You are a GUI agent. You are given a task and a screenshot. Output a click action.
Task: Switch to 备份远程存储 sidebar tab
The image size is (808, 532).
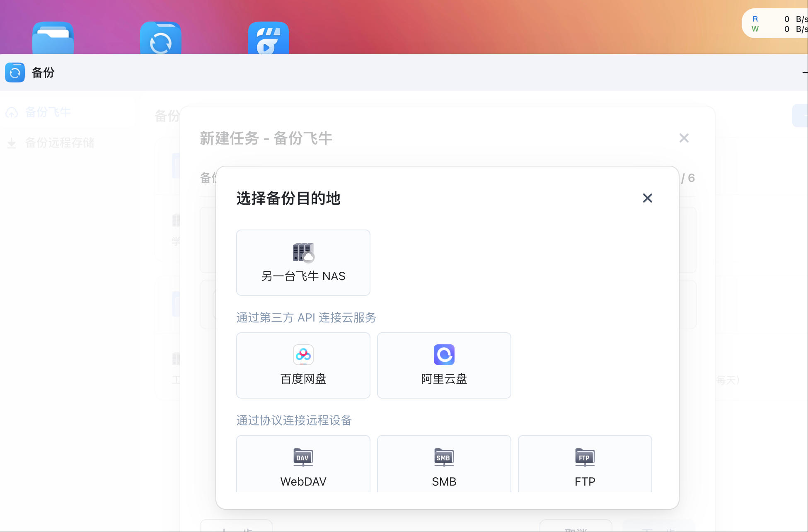[x=59, y=143]
